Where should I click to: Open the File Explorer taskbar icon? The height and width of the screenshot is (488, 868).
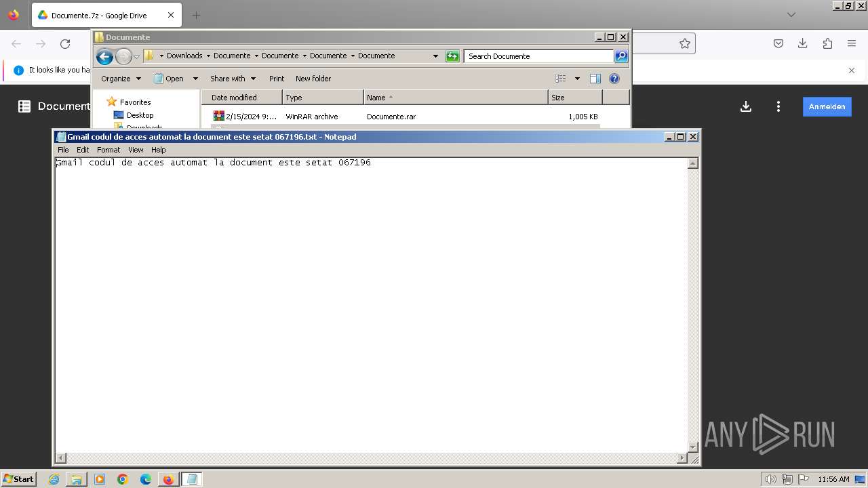77,479
